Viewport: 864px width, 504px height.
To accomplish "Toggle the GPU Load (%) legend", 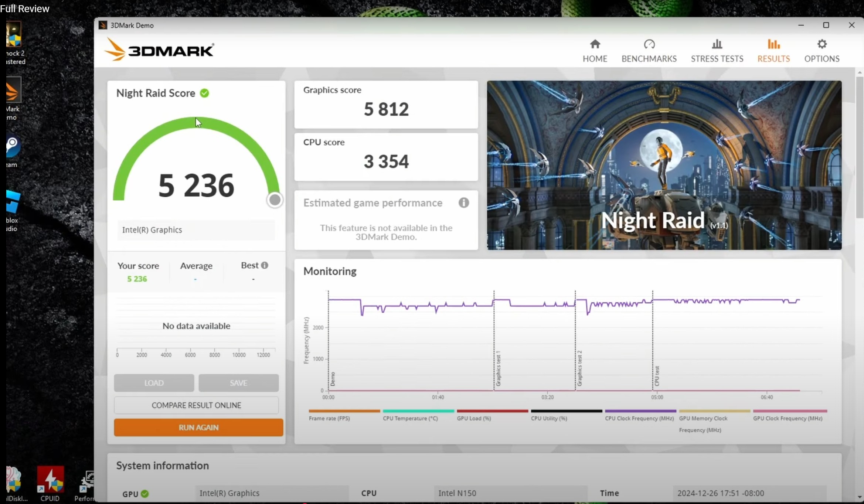I will (x=492, y=415).
